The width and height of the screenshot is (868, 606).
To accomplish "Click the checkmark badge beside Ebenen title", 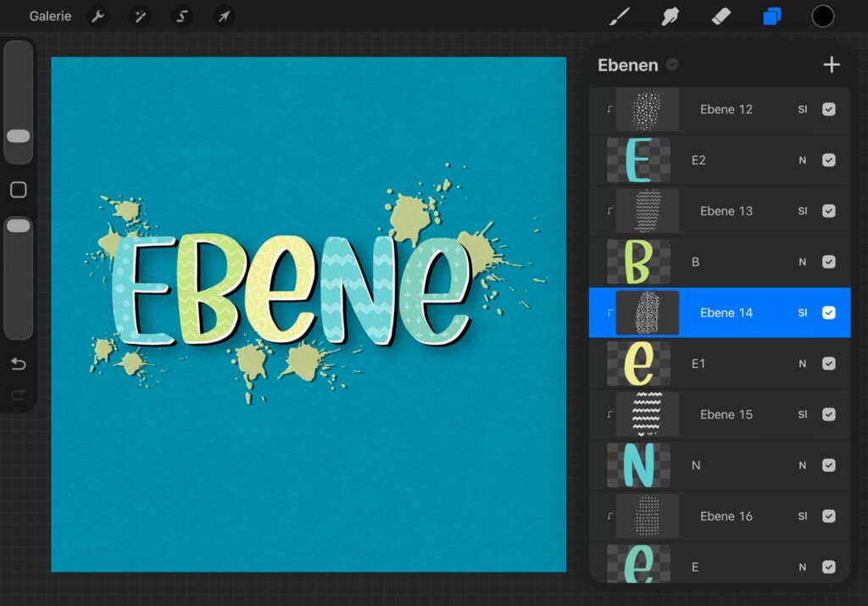I will pos(672,64).
